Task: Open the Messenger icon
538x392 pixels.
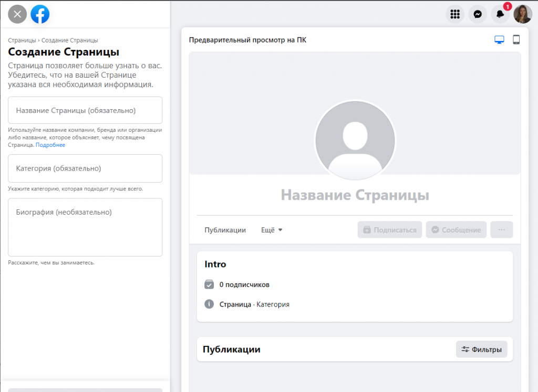Action: [478, 14]
